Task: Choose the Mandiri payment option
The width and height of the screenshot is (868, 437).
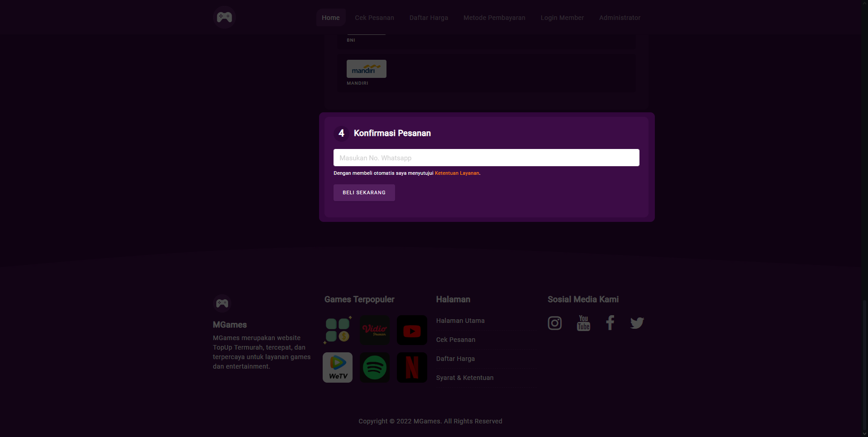Action: 486,74
